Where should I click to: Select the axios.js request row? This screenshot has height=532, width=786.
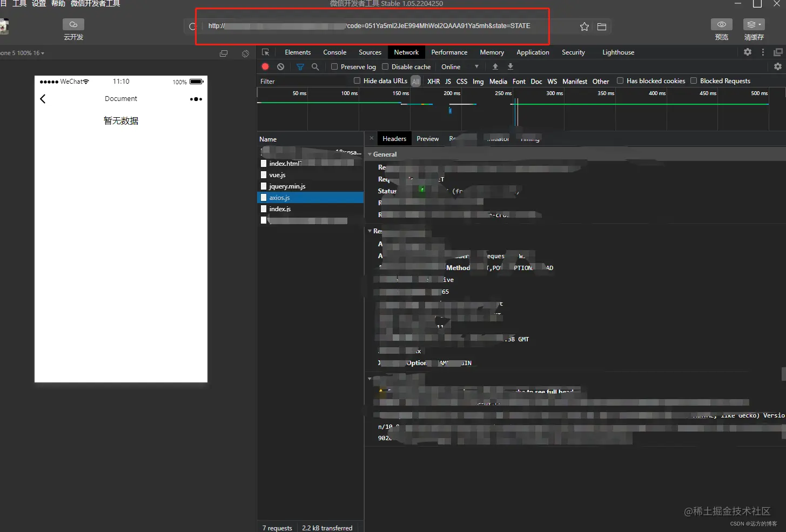pos(311,198)
